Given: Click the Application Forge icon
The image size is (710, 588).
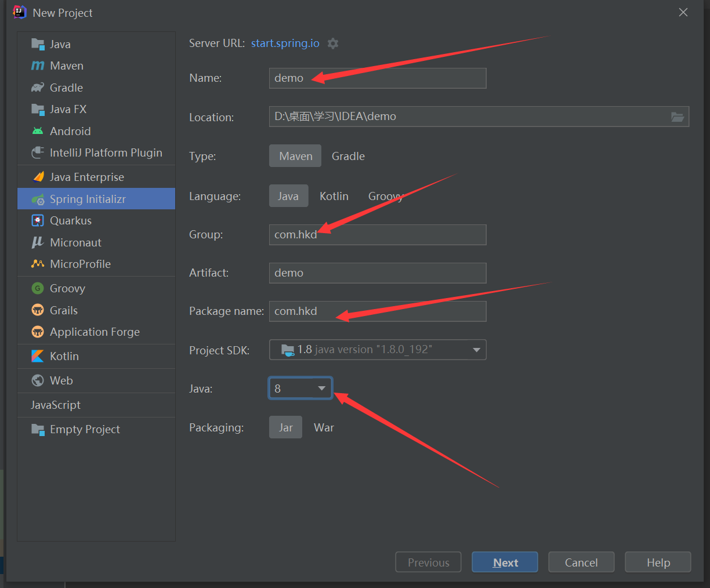Looking at the screenshot, I should click(x=38, y=332).
